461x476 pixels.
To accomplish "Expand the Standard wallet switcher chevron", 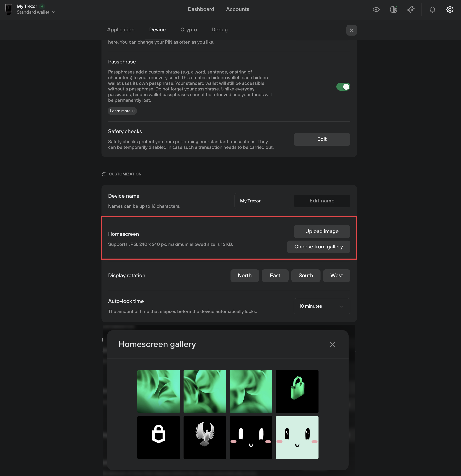I will point(54,12).
